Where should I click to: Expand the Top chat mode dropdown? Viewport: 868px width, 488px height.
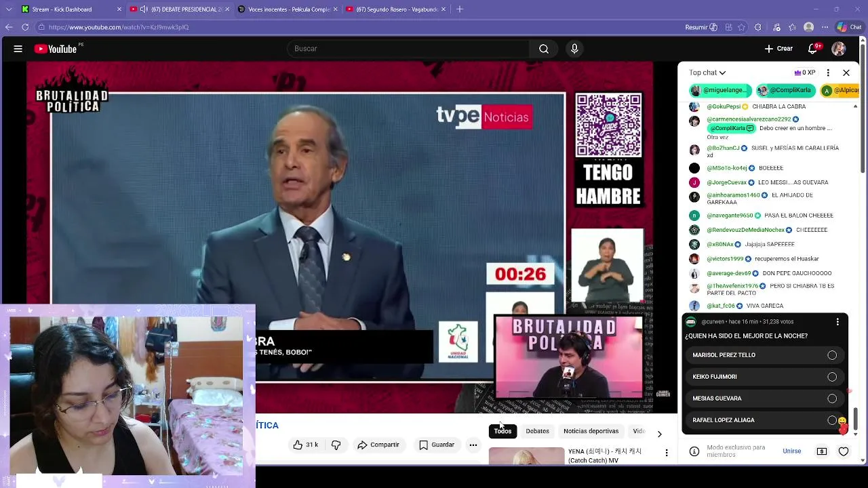point(707,73)
